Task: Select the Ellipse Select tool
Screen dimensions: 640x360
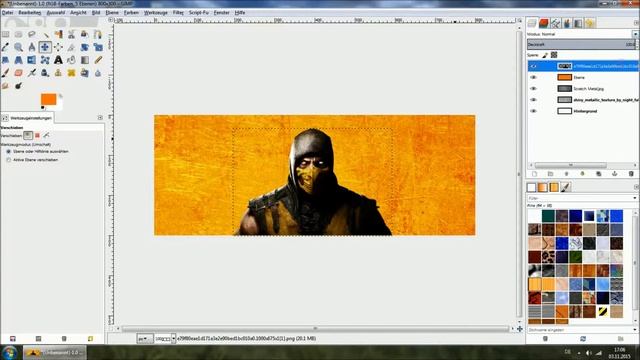Action: [x=18, y=34]
